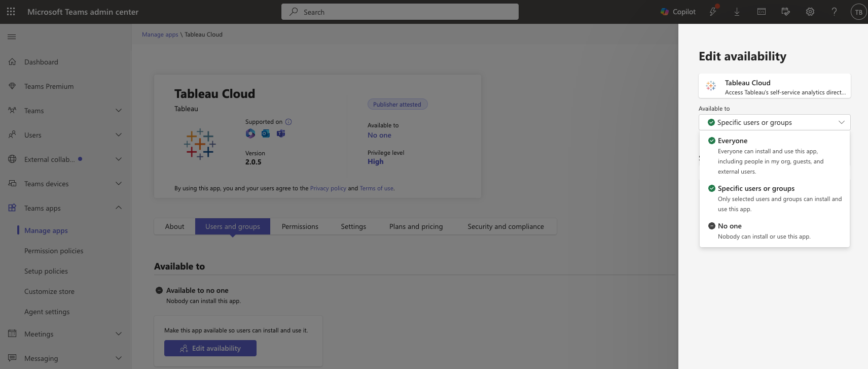Click info icon beside Supported on
The height and width of the screenshot is (369, 868).
(288, 122)
